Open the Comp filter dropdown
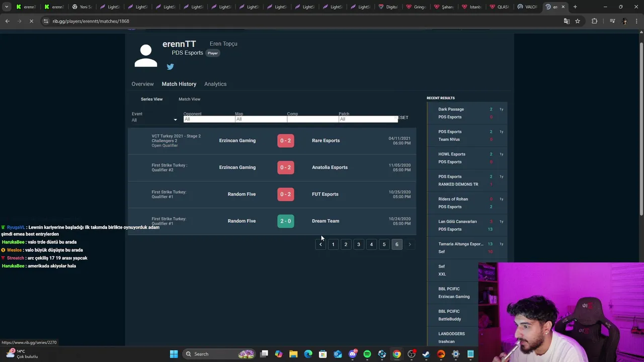This screenshot has width=644, height=362. (x=312, y=119)
